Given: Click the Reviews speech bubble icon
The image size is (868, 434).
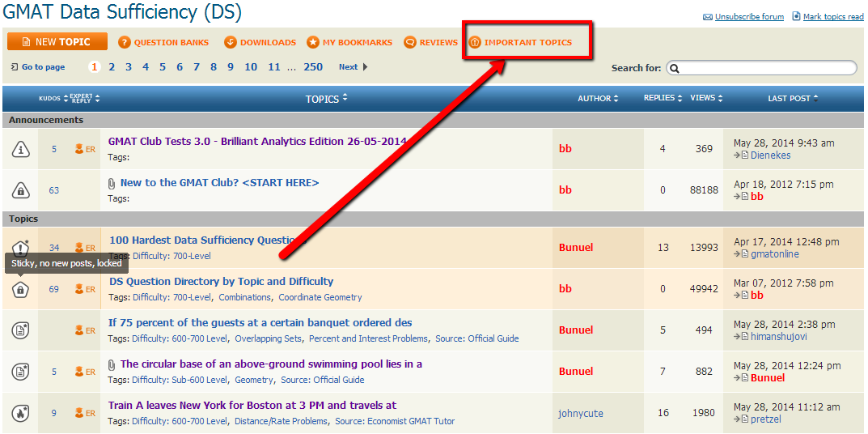Looking at the screenshot, I should (x=410, y=42).
